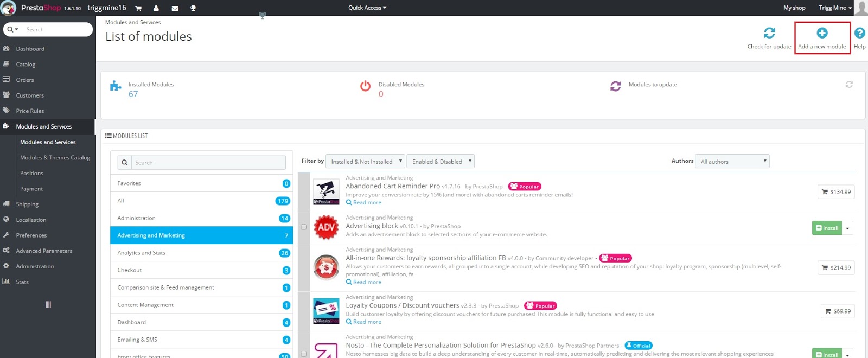The height and width of the screenshot is (358, 868).
Task: Open the messages envelope icon in header
Action: click(x=175, y=8)
